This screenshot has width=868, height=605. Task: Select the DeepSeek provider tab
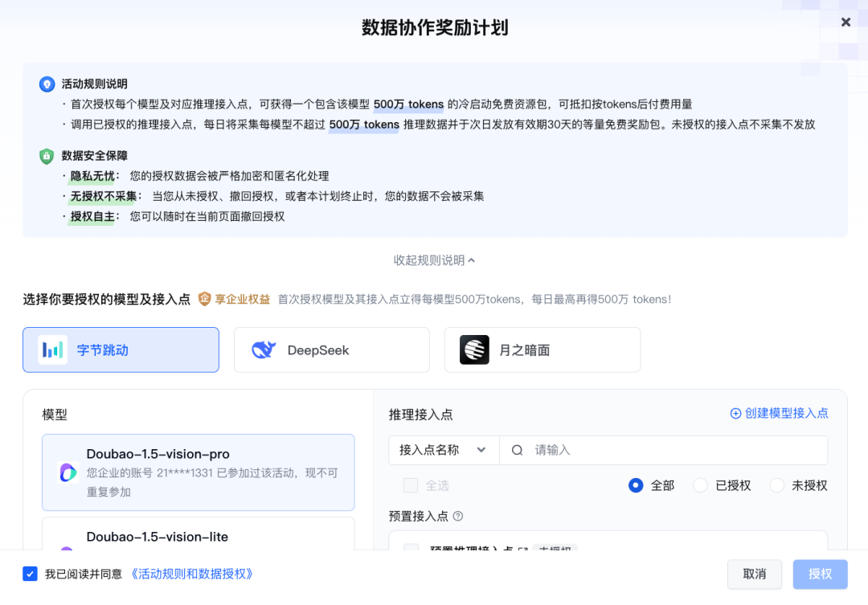(332, 350)
